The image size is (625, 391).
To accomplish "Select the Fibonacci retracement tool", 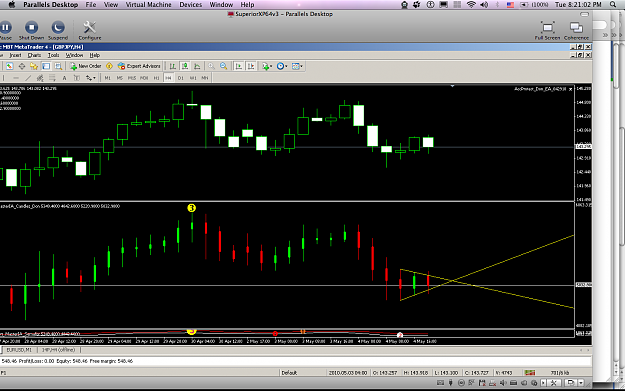I will 52,78.
